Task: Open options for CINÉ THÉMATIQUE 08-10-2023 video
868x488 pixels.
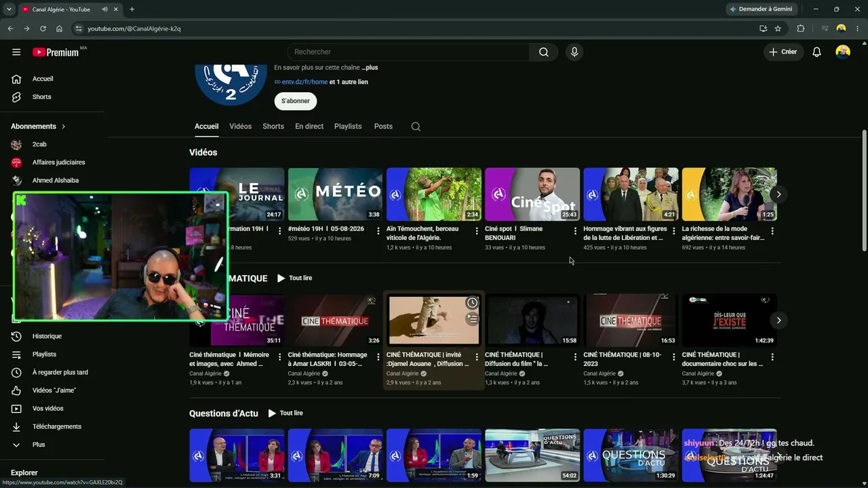Action: coord(673,357)
